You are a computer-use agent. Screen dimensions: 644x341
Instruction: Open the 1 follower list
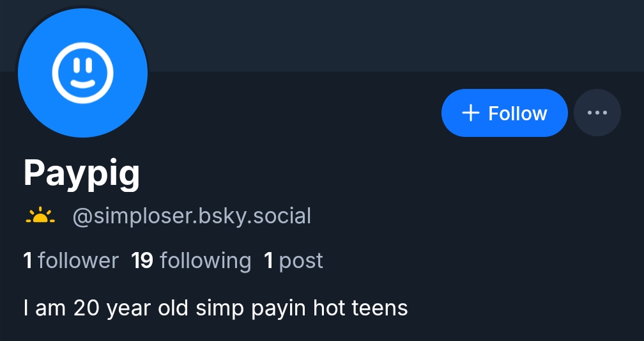(x=71, y=260)
